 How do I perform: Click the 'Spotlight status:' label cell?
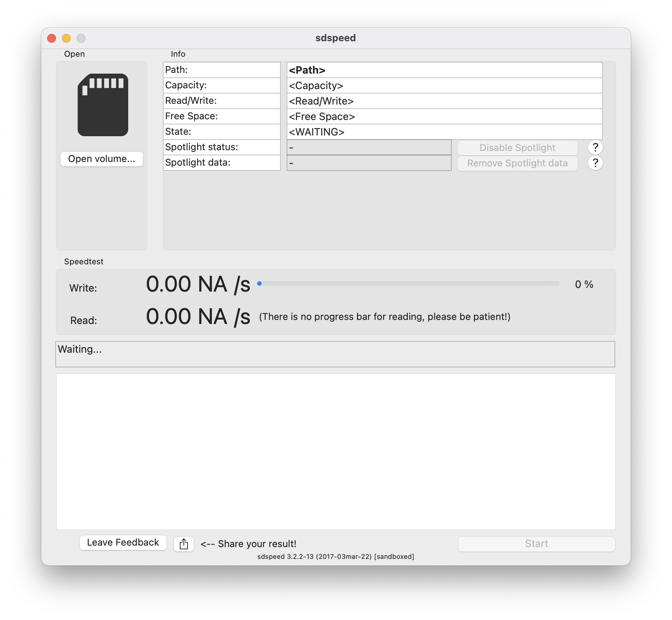222,147
